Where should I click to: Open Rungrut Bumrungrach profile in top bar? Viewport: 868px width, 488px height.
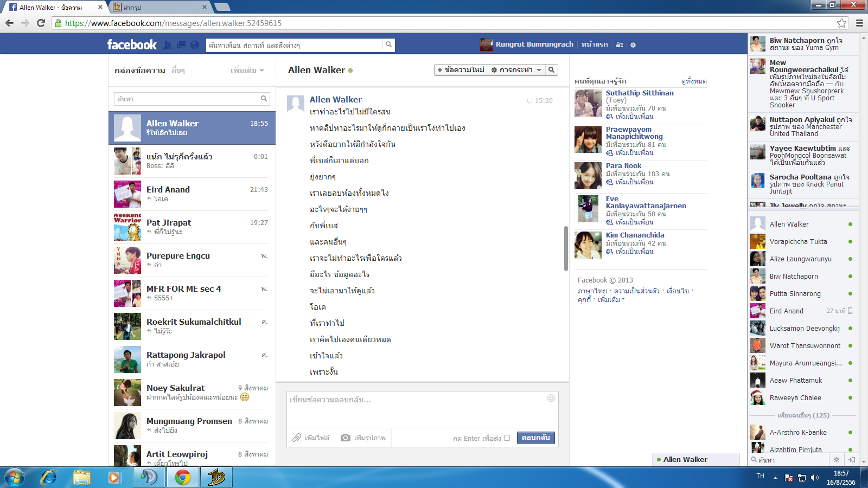527,44
